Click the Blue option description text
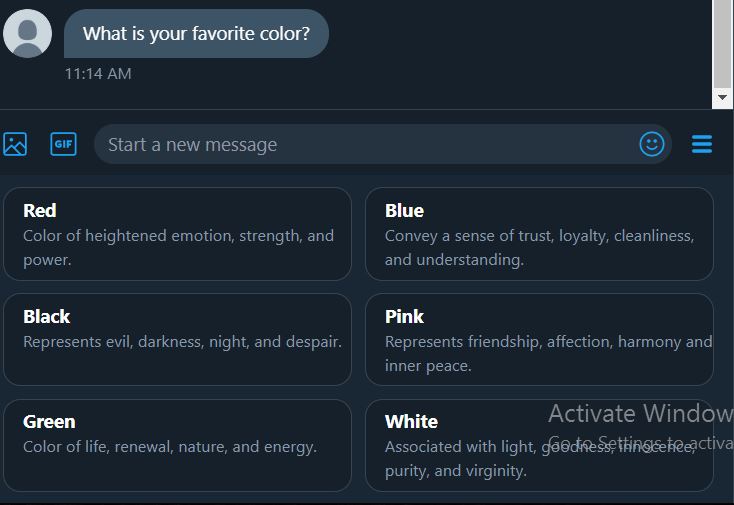 pos(539,248)
